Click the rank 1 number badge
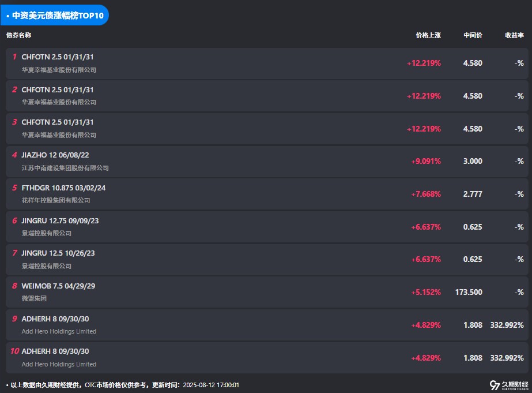The width and height of the screenshot is (532, 393). point(14,57)
